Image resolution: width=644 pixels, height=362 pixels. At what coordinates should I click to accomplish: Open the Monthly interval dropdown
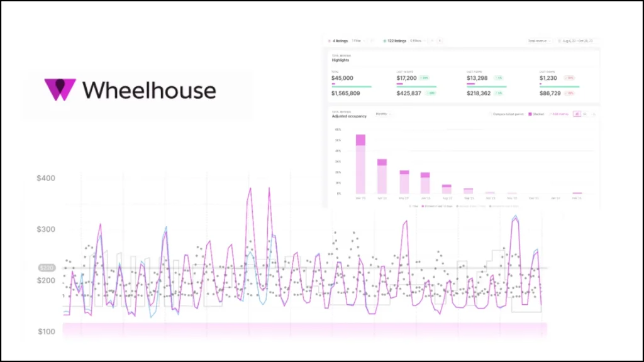point(383,114)
